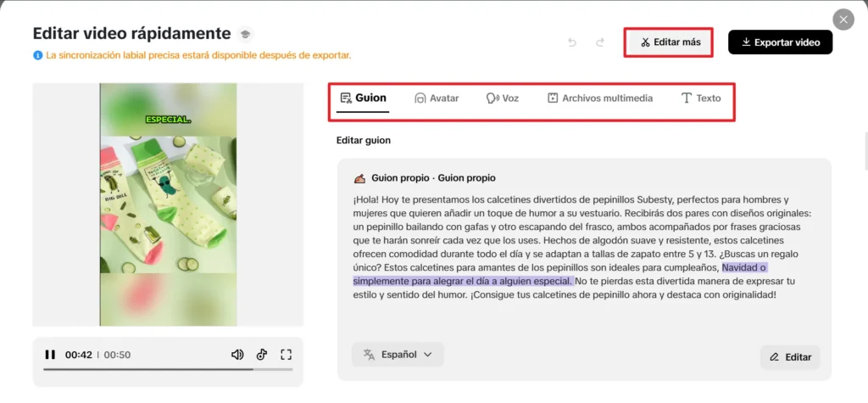The width and height of the screenshot is (868, 403).
Task: Click the tutorial graduation cap icon
Action: (x=245, y=34)
